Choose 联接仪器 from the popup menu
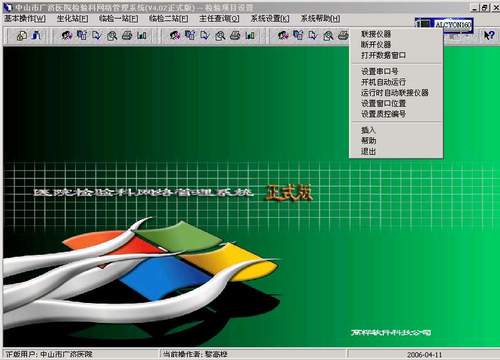Screen dimensions: 500x360 pos(376,34)
